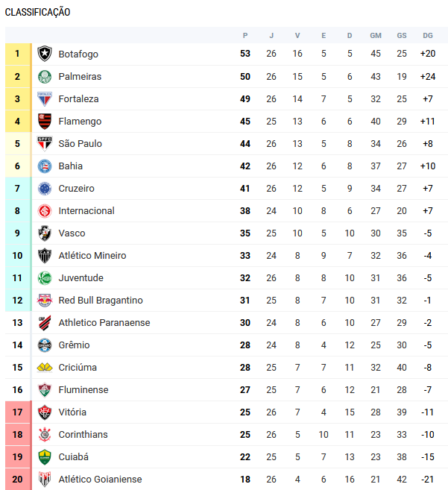Click the Botafogo club crest icon
This screenshot has height=490, width=448.
[45, 54]
